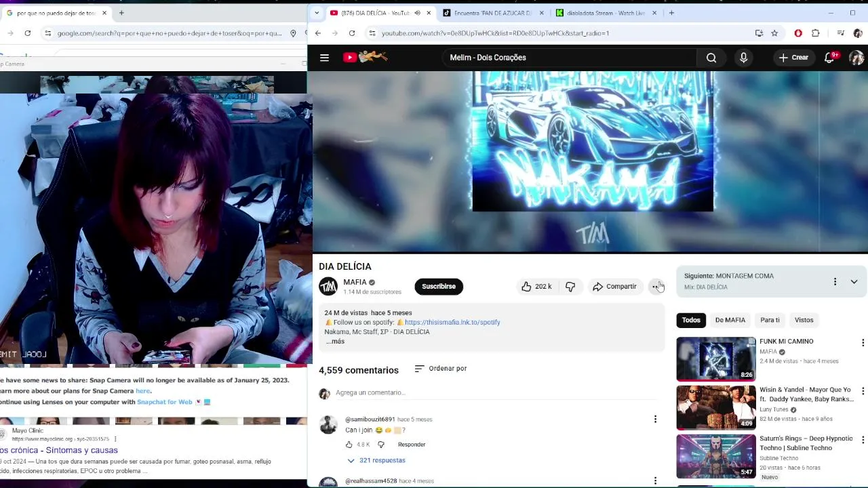Bookmark this YouTube page with star
Image resolution: width=868 pixels, height=488 pixels.
[x=774, y=33]
